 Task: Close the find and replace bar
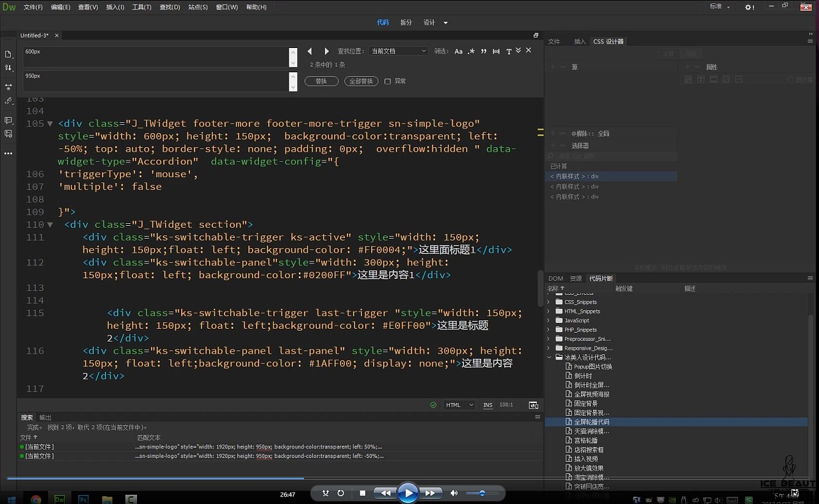tap(529, 50)
